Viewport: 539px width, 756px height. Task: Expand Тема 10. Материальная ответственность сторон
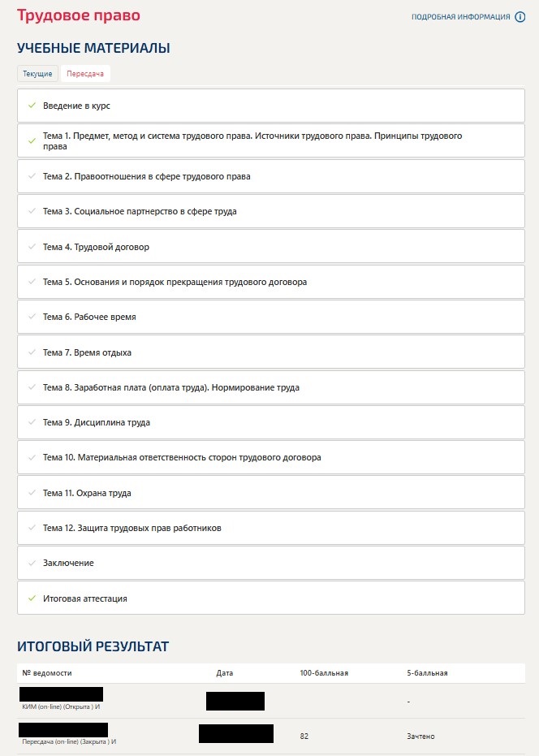pos(182,457)
